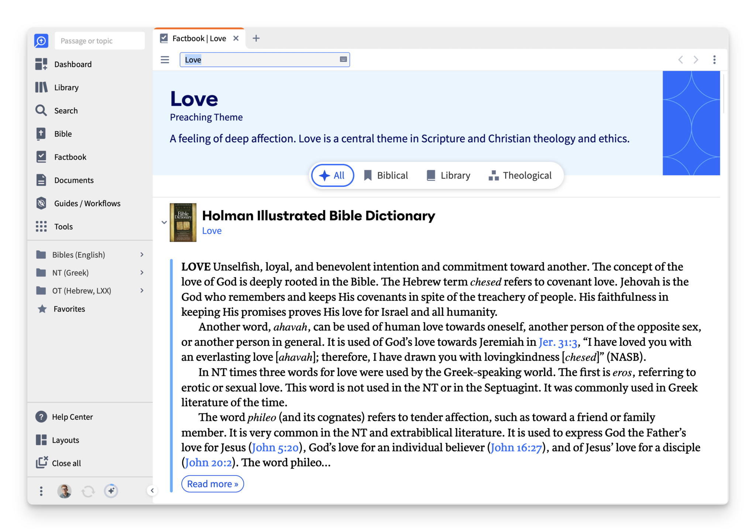Open the Factbook from the sidebar
The height and width of the screenshot is (532, 756).
(x=70, y=157)
